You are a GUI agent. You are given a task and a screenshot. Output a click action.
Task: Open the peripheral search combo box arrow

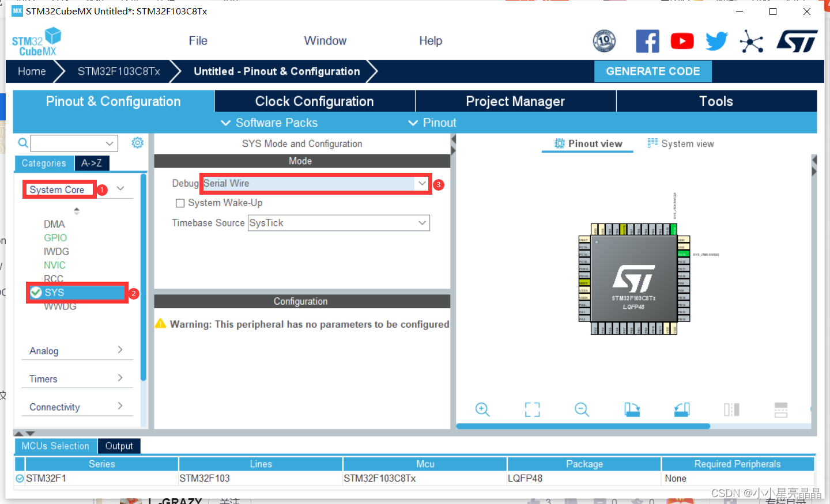(x=110, y=143)
